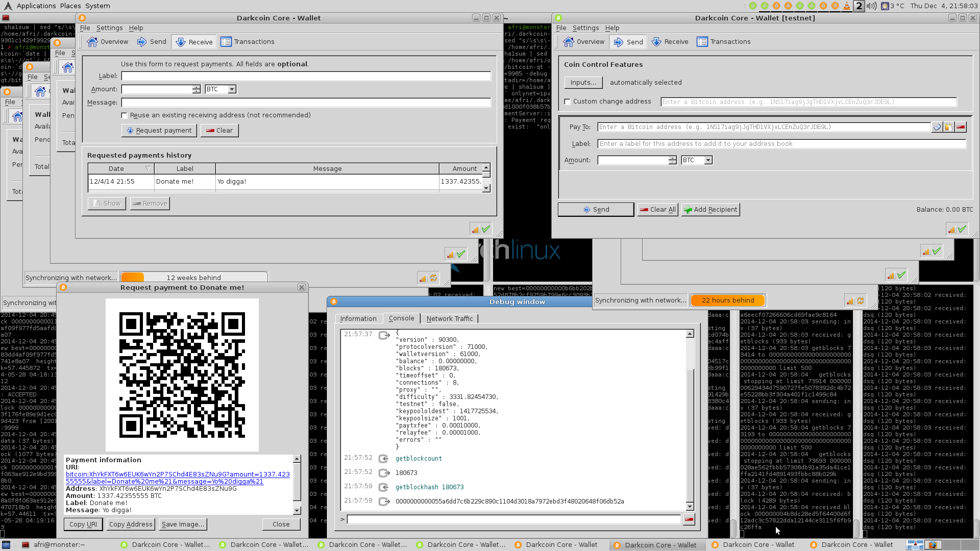Viewport: 980px width, 551px height.
Task: Click sync spinner icon beside 22 hours behind
Action: point(861,301)
